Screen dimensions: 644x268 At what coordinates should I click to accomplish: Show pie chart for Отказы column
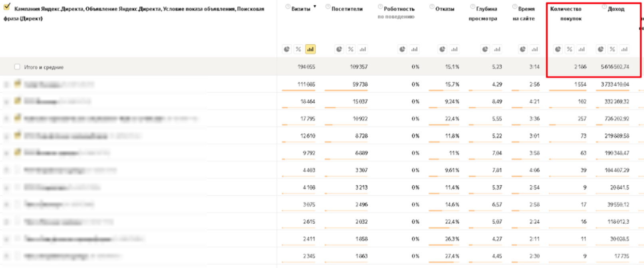pyautogui.click(x=442, y=49)
